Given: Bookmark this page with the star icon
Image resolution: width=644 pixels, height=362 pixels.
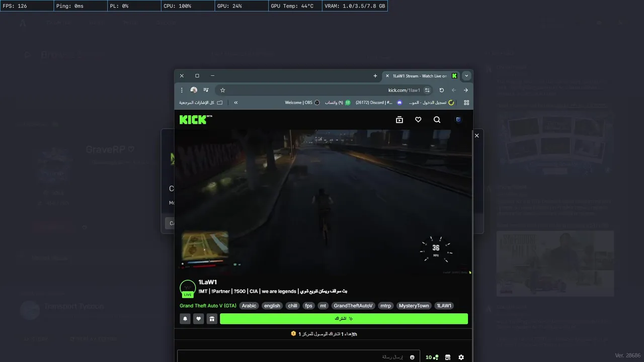Looking at the screenshot, I should [x=223, y=90].
